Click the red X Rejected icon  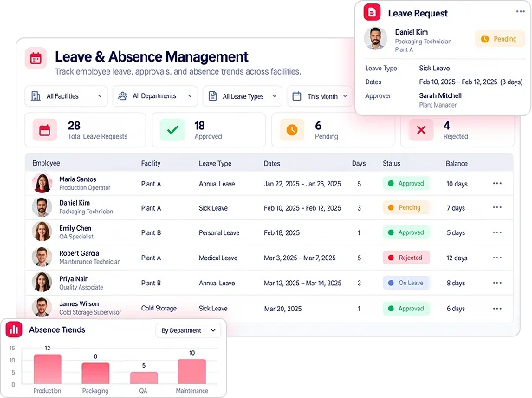point(421,130)
